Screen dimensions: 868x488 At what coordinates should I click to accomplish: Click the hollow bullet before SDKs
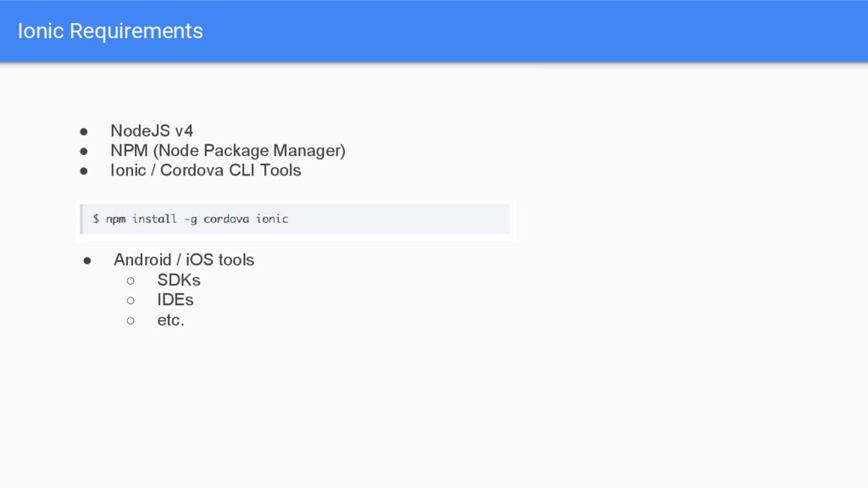pos(131,281)
